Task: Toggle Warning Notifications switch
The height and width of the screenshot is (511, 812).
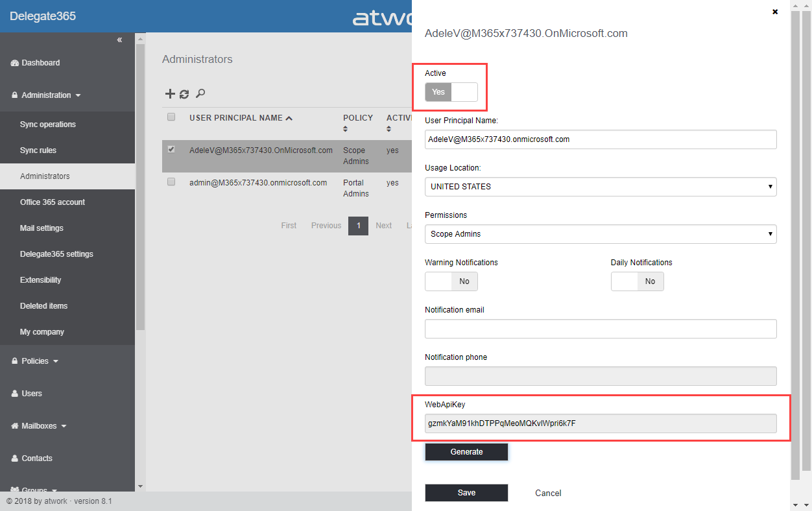Action: click(451, 281)
